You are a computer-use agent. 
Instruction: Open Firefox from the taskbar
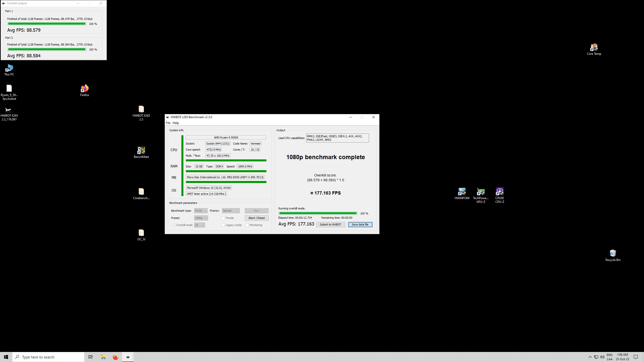click(x=115, y=357)
